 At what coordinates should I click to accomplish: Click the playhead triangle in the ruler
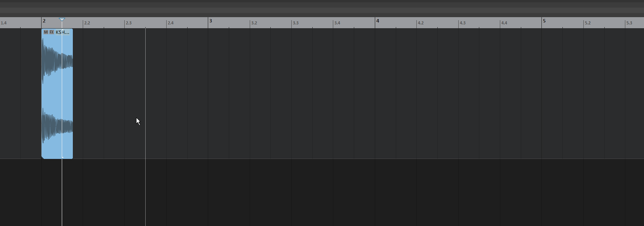62,19
